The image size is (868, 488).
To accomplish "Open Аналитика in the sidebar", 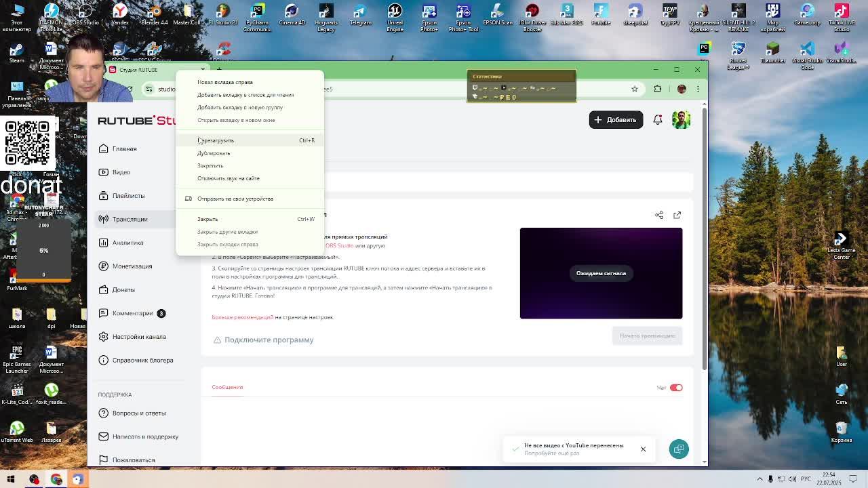I will (x=127, y=243).
